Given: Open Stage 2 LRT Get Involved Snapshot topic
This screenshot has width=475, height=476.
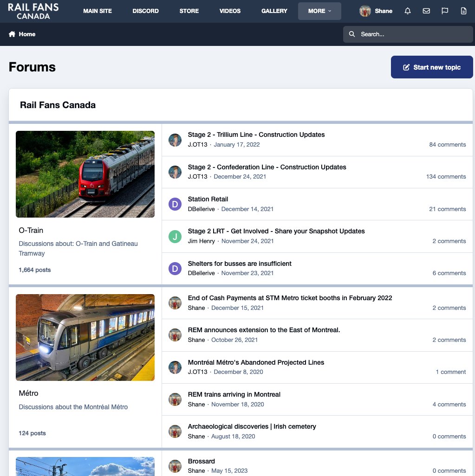Looking at the screenshot, I should pos(276,231).
